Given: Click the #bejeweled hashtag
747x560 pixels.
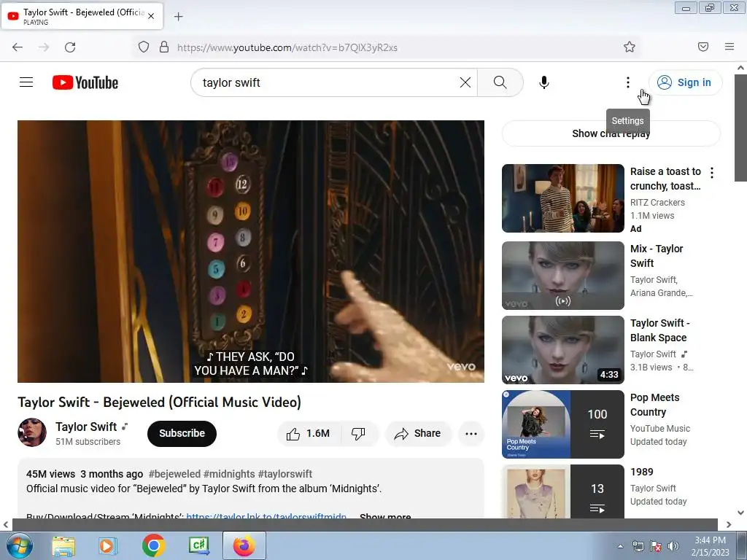Looking at the screenshot, I should [x=174, y=474].
